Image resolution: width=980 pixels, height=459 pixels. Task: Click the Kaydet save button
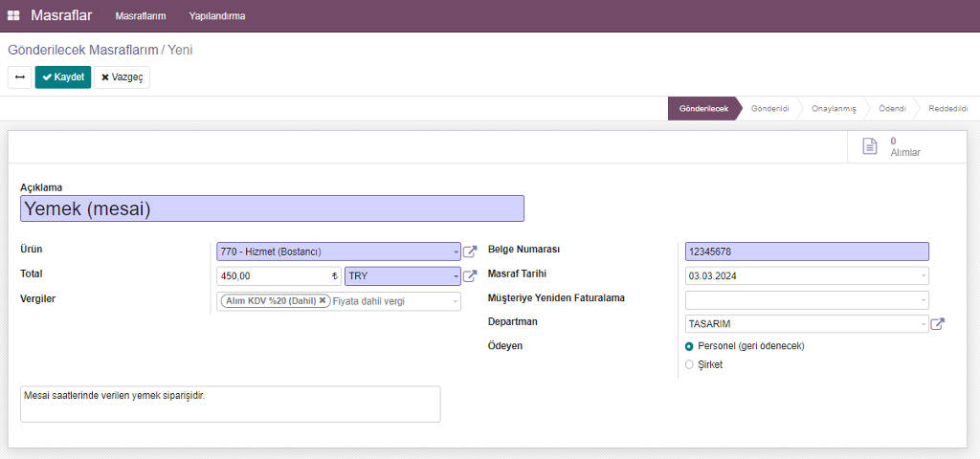point(63,77)
